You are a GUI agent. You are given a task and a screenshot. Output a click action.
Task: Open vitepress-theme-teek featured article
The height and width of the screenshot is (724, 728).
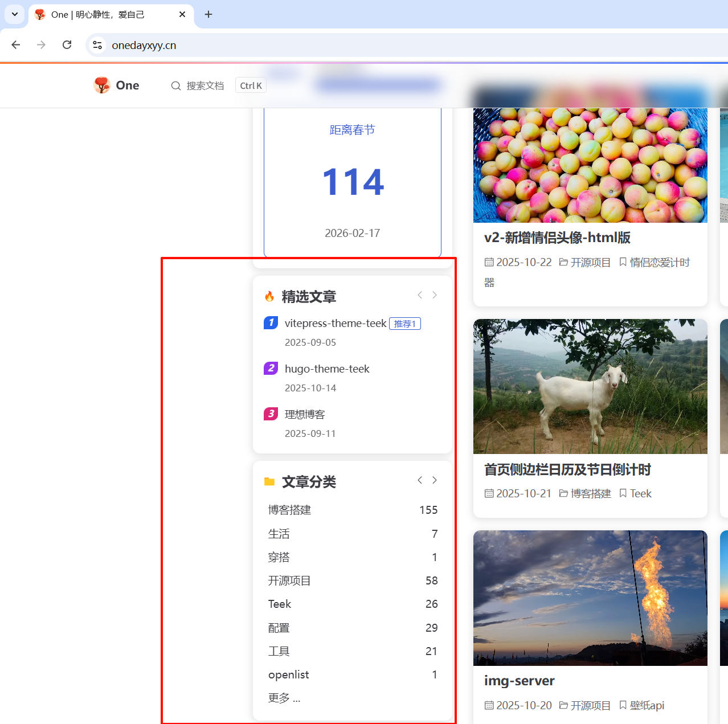335,324
